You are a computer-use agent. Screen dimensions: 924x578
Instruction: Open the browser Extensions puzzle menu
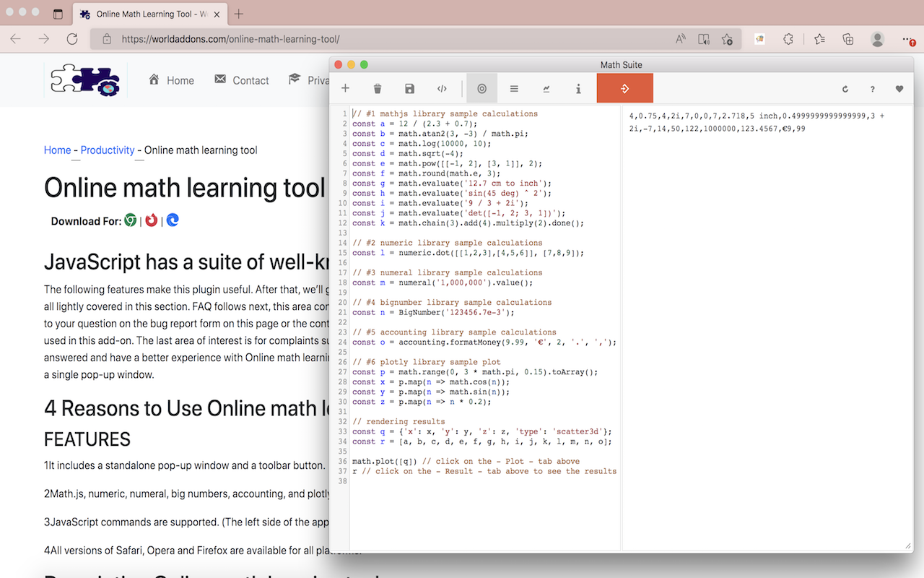(x=788, y=39)
